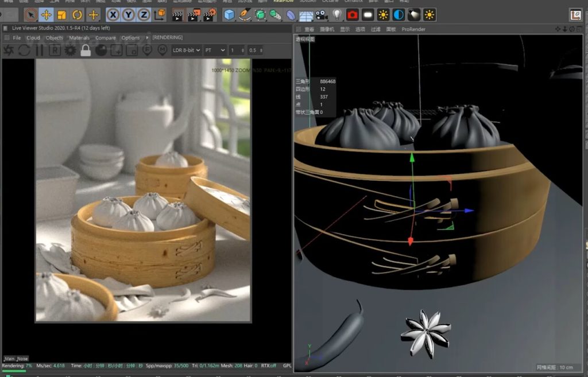This screenshot has height=377, width=588.
Task: Toggle pick material M icon
Action: click(x=163, y=50)
